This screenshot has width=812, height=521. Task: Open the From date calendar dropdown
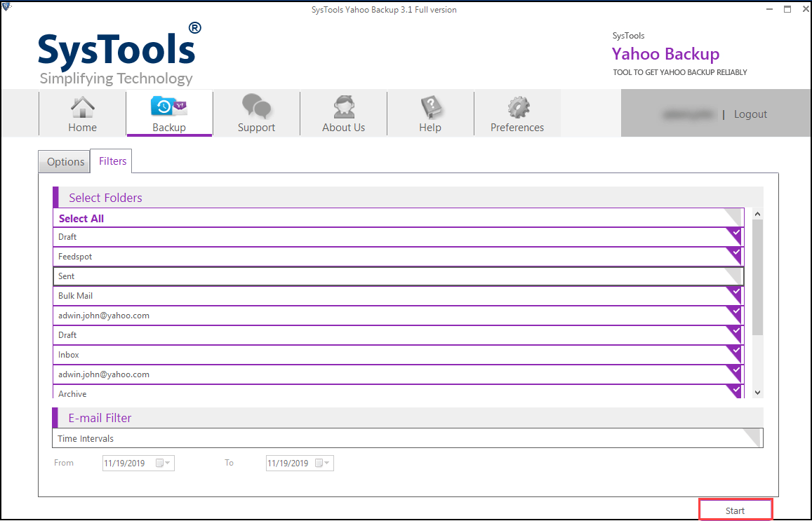coord(164,463)
